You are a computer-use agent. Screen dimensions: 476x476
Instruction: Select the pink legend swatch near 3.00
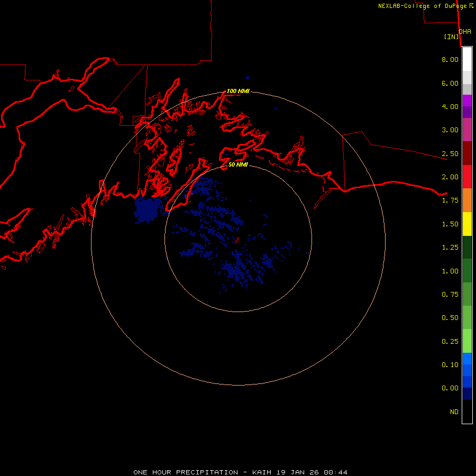[467, 130]
